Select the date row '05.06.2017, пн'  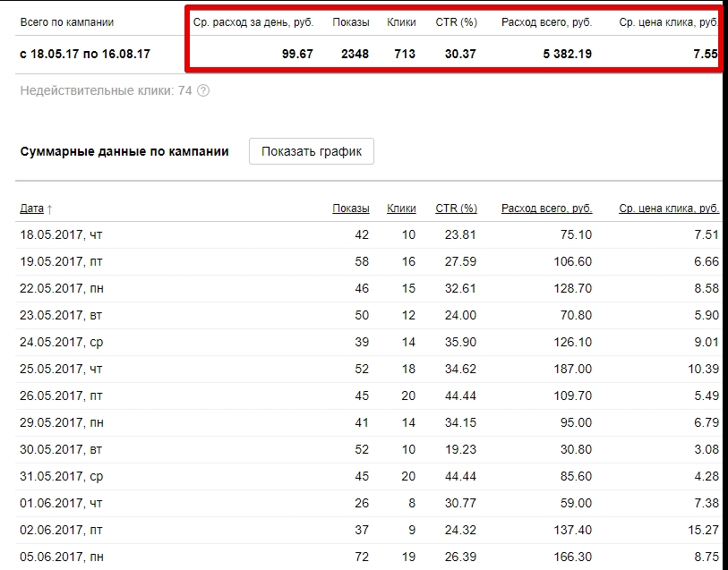tap(369, 557)
